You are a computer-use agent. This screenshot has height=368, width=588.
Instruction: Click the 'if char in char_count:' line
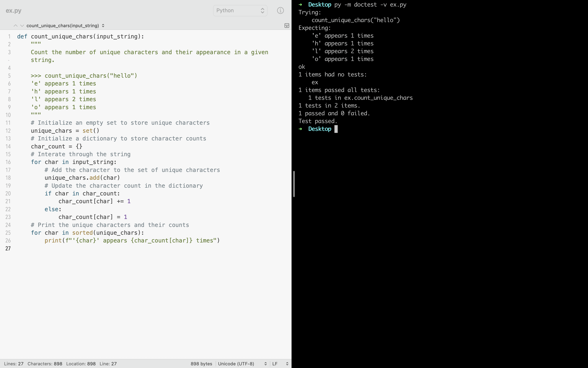tap(82, 193)
